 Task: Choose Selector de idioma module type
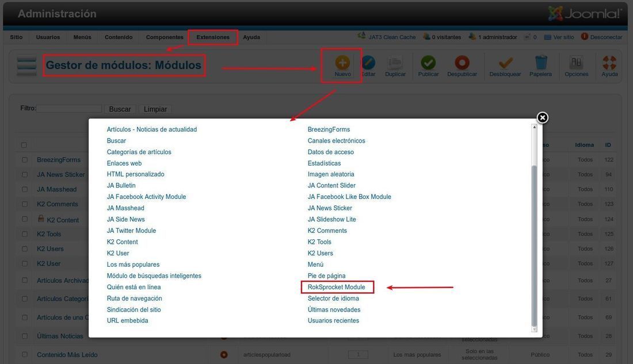point(333,298)
